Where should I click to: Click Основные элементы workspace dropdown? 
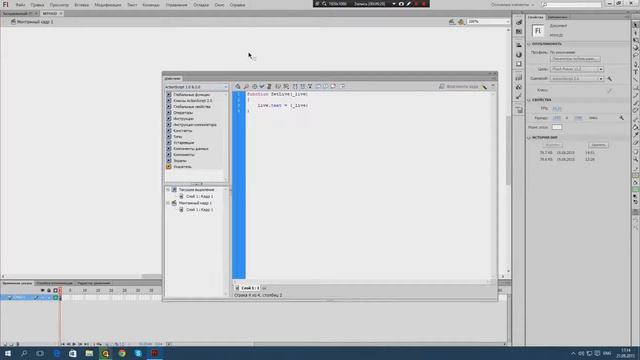tap(513, 5)
